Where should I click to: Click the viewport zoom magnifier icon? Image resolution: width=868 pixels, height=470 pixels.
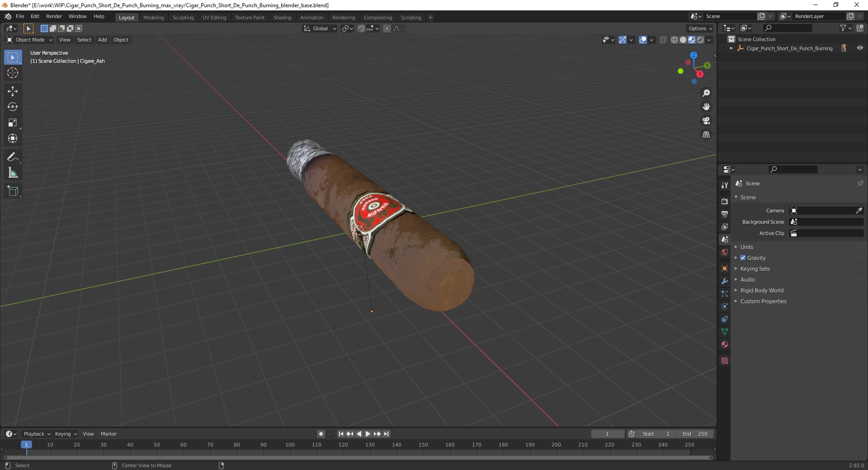click(x=706, y=93)
